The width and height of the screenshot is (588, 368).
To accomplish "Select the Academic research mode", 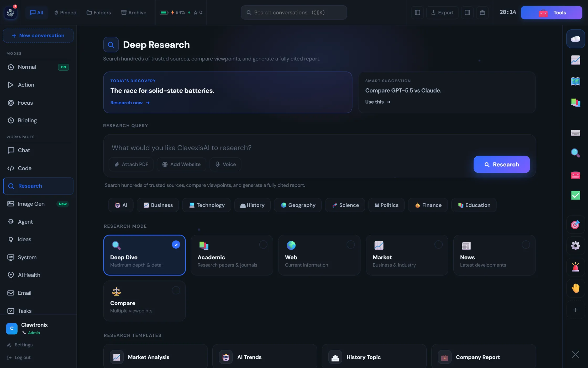I will click(232, 255).
